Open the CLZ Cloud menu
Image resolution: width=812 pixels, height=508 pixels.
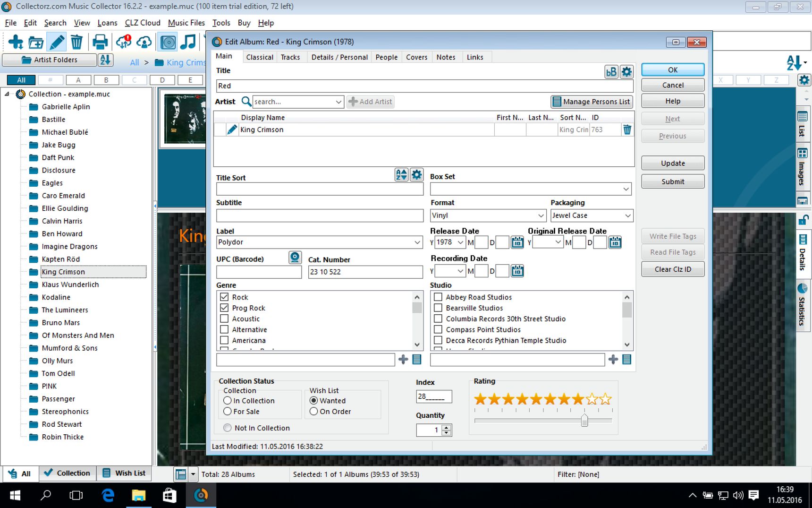coord(143,23)
